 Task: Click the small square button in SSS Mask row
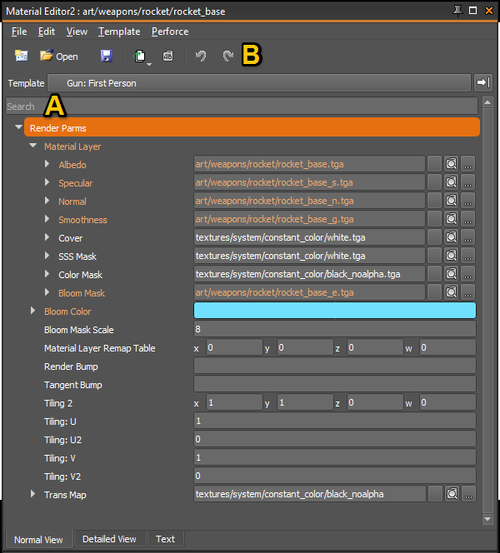(434, 255)
